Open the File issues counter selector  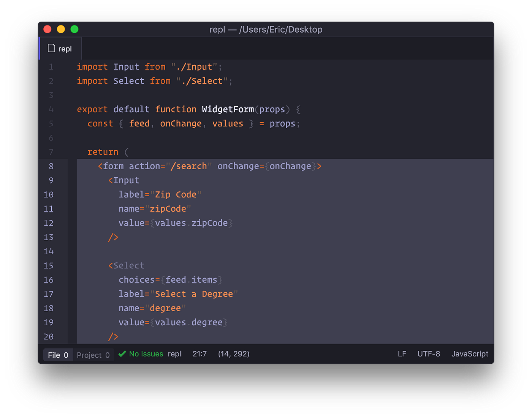[58, 355]
